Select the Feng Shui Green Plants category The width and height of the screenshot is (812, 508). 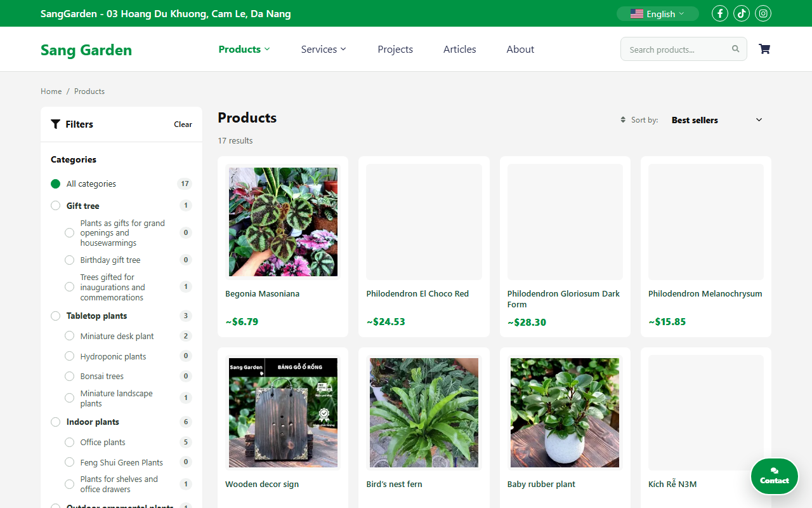point(70,462)
